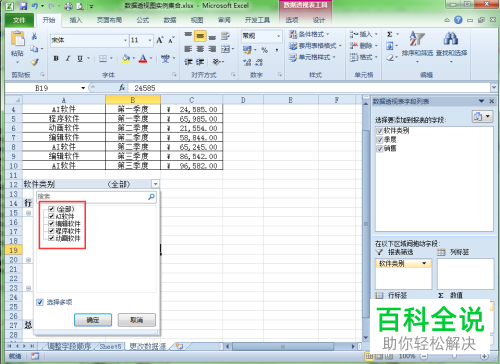
Task: Click the percent style icon
Action: point(265,50)
